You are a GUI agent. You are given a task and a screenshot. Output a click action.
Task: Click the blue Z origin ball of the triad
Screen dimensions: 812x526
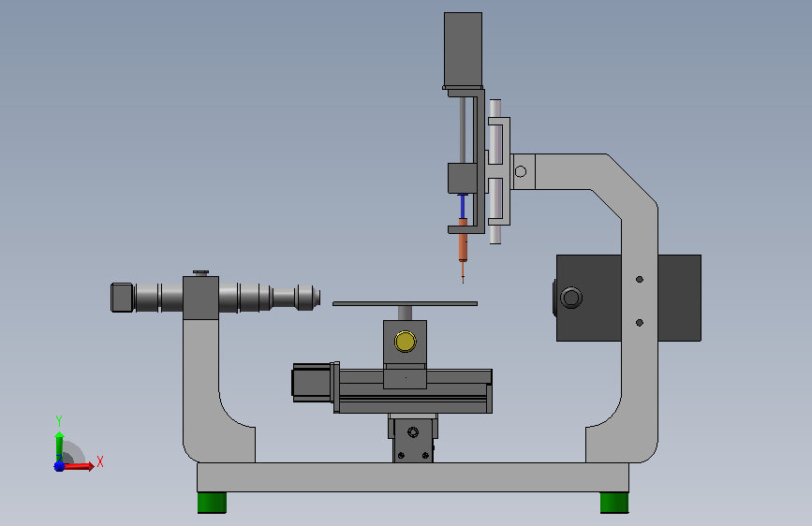[x=59, y=466]
